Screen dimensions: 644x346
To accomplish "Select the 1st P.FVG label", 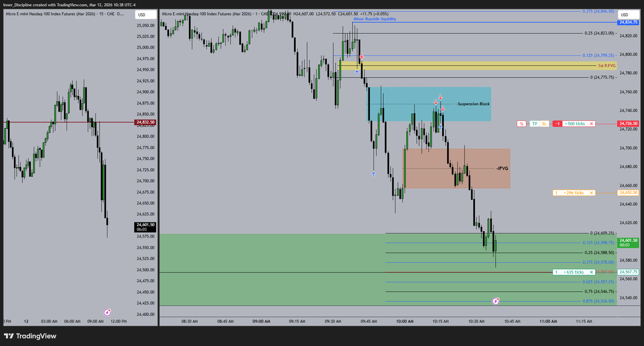I will pos(606,66).
